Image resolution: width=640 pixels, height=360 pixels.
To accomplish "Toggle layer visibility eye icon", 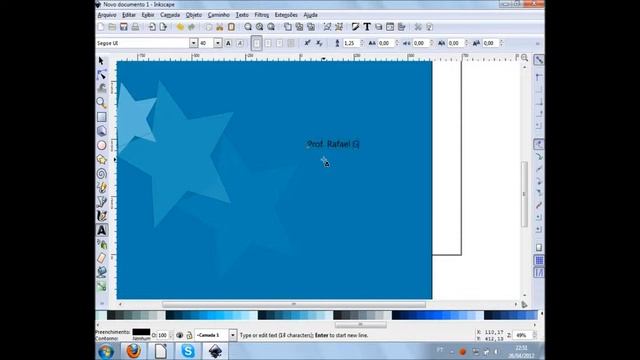I will point(179,335).
